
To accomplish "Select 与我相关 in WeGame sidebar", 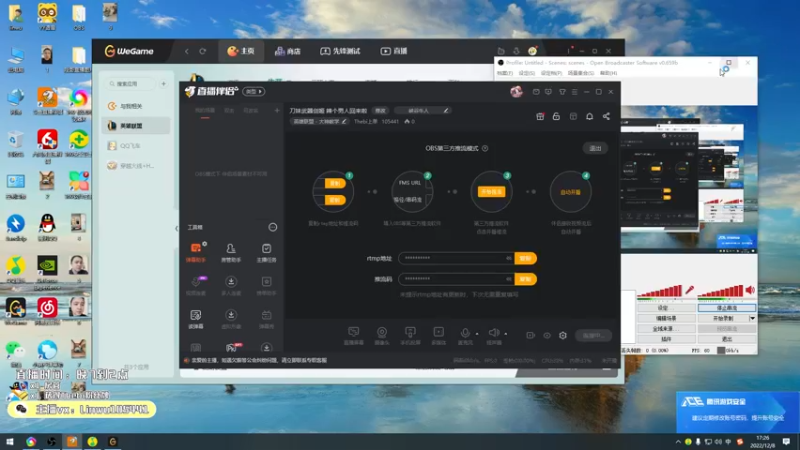I will click(x=135, y=106).
